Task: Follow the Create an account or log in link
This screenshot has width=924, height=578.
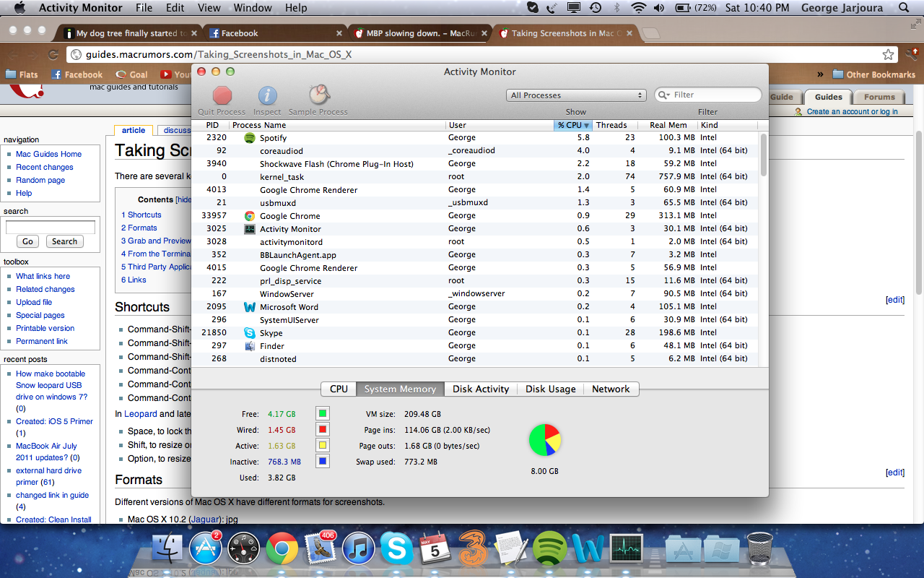Action: click(853, 111)
